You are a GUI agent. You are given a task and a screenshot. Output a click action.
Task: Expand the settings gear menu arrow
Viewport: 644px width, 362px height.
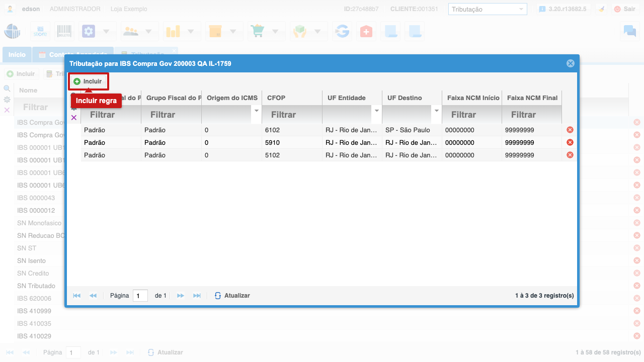coord(106,31)
